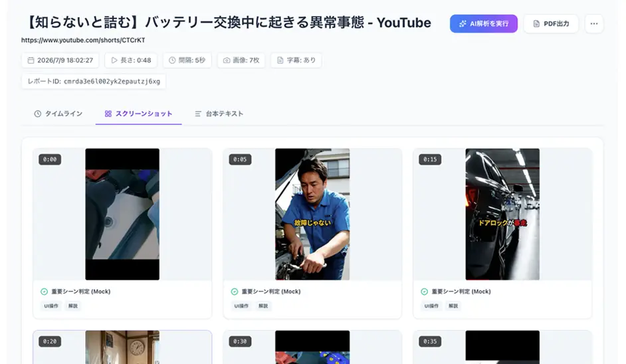Click the check icon in the 0:05 card
Image resolution: width=626 pixels, height=364 pixels.
[x=235, y=292]
